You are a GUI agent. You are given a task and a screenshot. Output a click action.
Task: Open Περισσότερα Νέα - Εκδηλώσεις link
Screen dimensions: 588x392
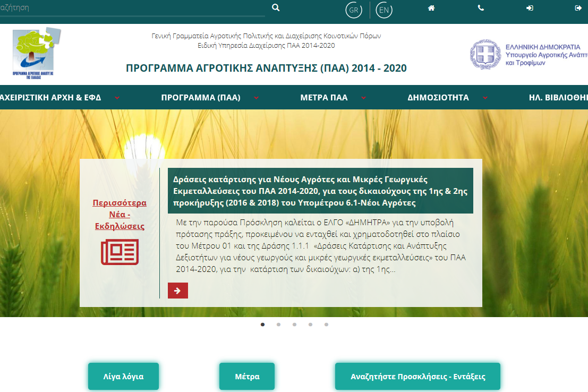[x=120, y=214]
